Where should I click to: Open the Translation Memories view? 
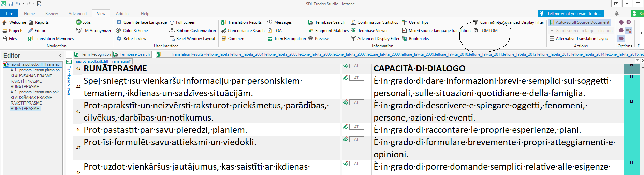(x=54, y=39)
